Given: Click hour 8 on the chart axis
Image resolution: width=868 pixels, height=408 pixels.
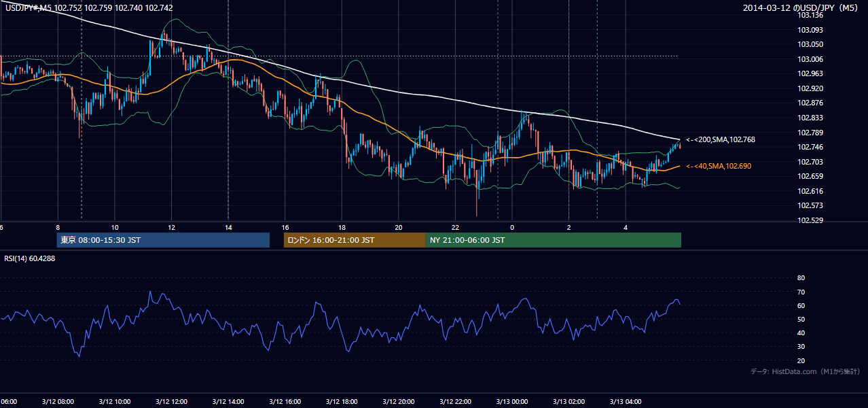Looking at the screenshot, I should [x=58, y=227].
